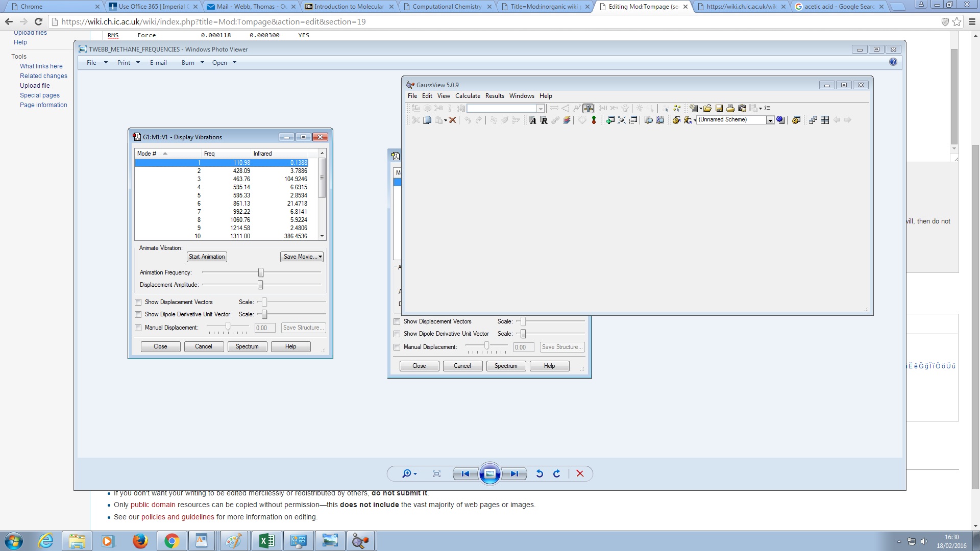Screen dimensions: 980x551
Task: Click the GaussView open folder icon
Action: pyautogui.click(x=707, y=108)
